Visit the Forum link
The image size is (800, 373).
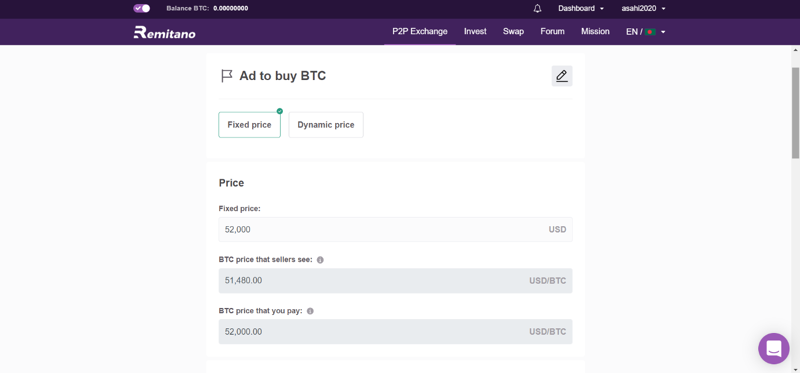pos(553,32)
